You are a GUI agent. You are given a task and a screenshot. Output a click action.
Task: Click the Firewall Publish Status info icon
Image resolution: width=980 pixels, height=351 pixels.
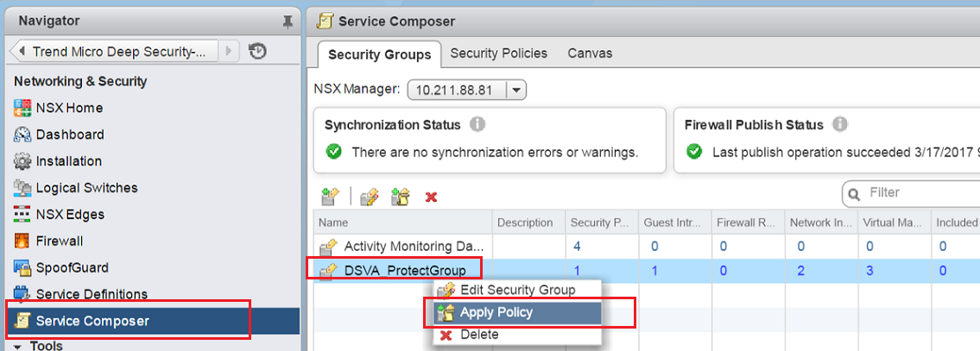840,125
